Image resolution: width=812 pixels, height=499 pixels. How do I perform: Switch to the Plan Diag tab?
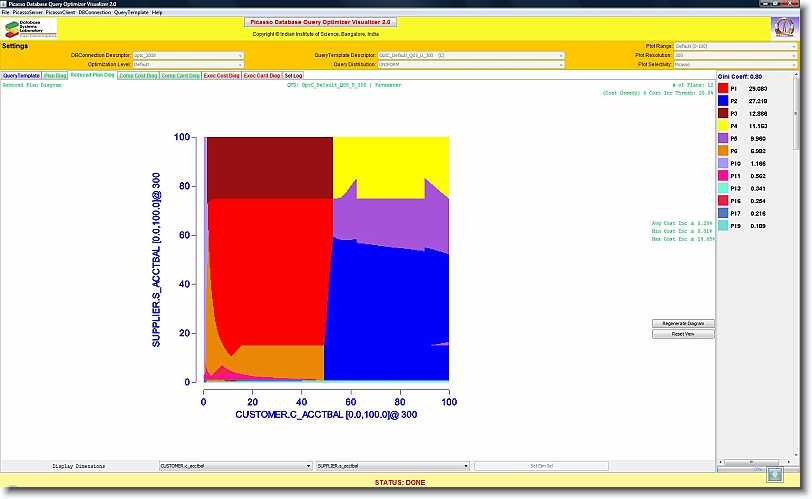tap(55, 75)
